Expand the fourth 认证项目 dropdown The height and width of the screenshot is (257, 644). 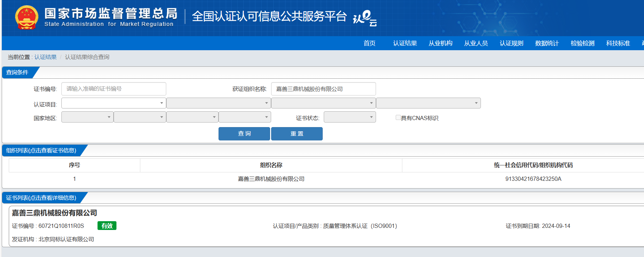click(428, 103)
